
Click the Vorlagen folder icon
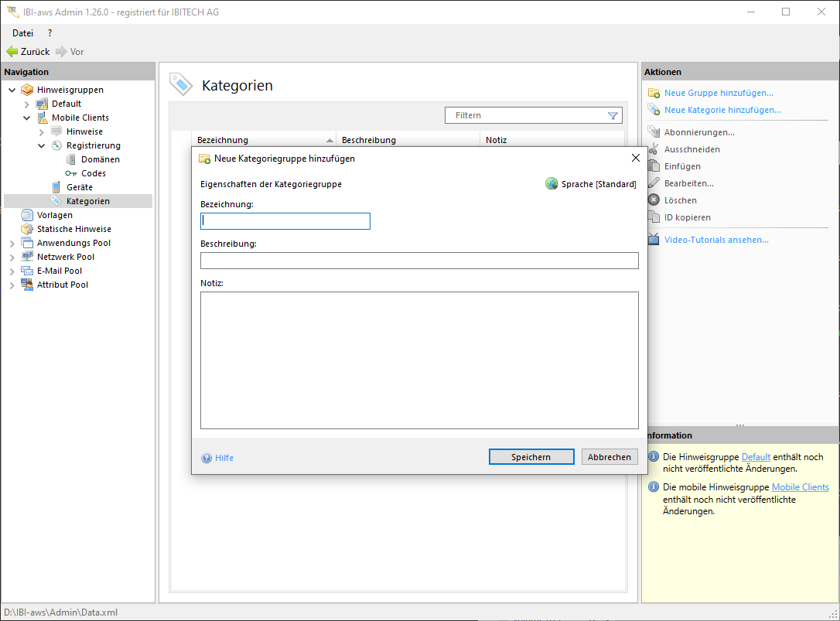27,215
